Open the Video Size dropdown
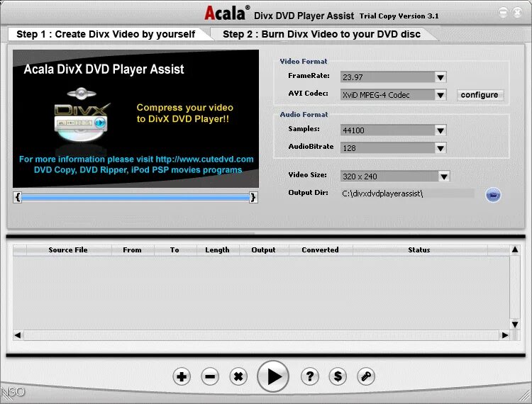This screenshot has height=404, width=532. 444,176
